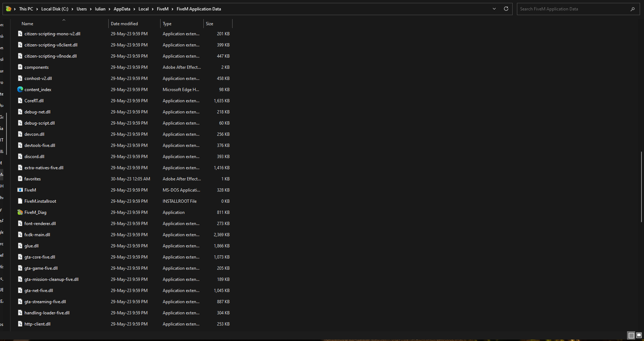Click the font-renderer.dll file icon

coord(20,223)
